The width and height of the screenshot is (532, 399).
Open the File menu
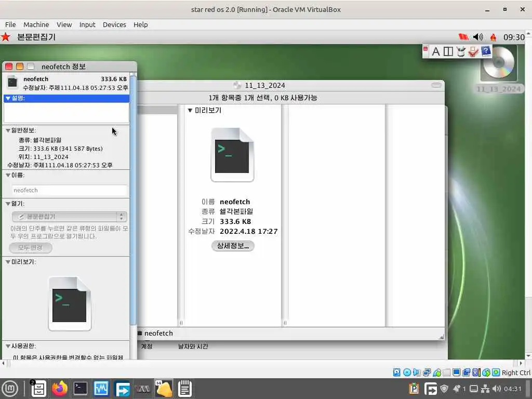point(10,25)
